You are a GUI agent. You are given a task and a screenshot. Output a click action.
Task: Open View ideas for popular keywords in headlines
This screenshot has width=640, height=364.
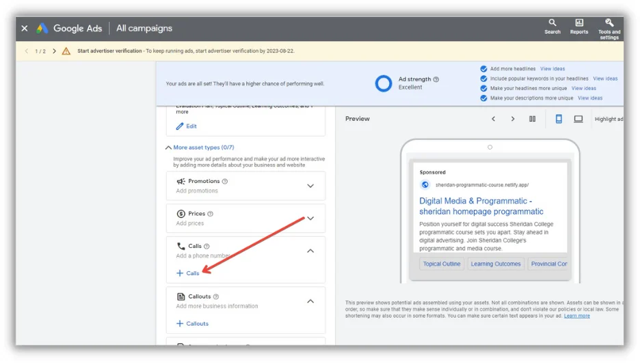(605, 79)
